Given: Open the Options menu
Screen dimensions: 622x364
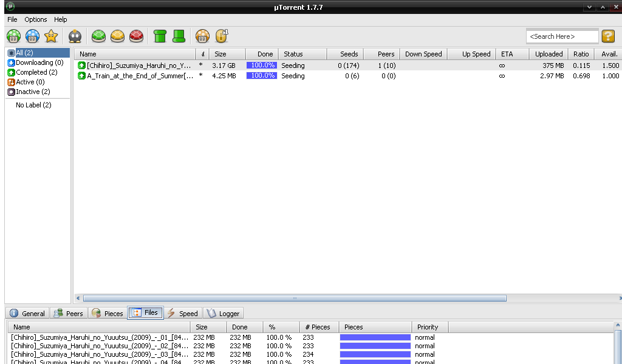Looking at the screenshot, I should tap(36, 19).
